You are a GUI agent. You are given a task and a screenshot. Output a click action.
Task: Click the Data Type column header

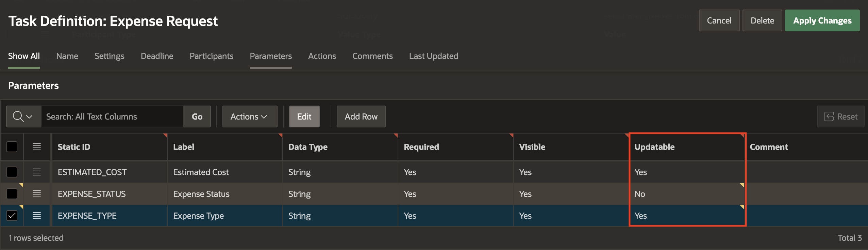[x=308, y=147]
